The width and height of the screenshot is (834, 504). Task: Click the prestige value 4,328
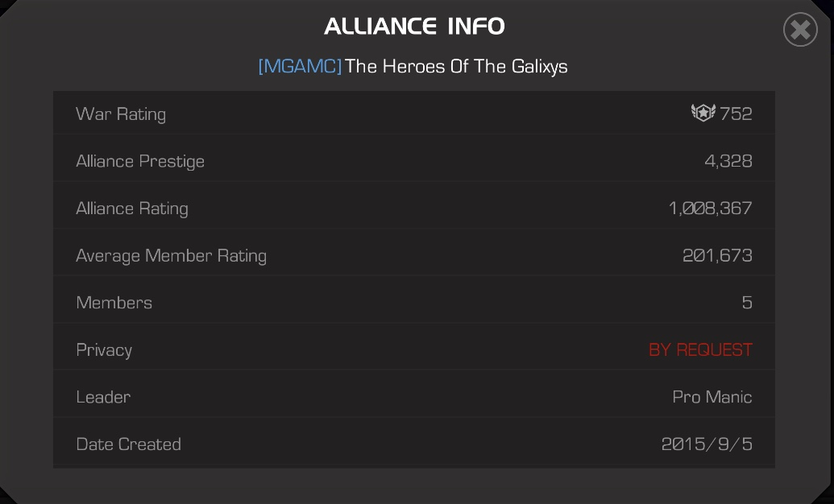[x=728, y=160]
